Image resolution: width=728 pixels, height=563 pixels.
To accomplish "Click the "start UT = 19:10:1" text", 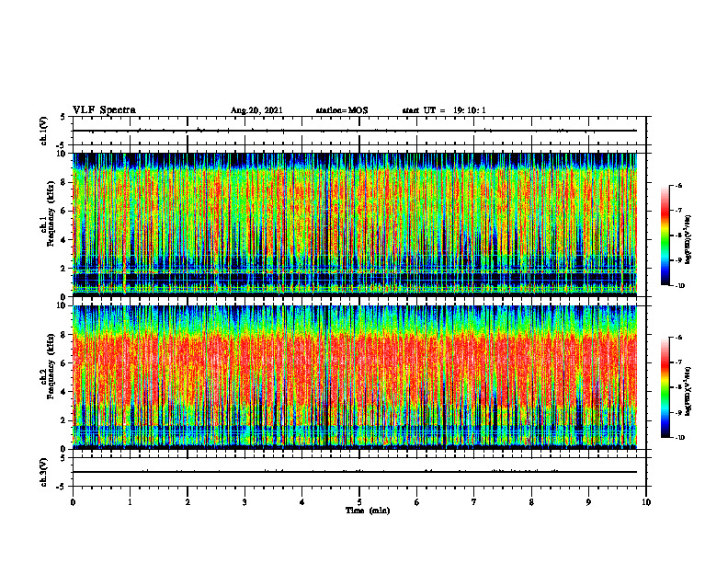I will (x=444, y=110).
